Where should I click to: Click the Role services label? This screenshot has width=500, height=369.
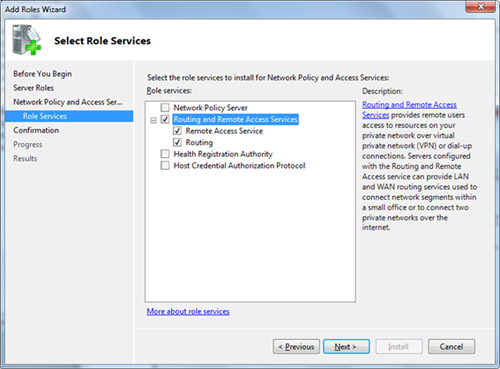(169, 91)
